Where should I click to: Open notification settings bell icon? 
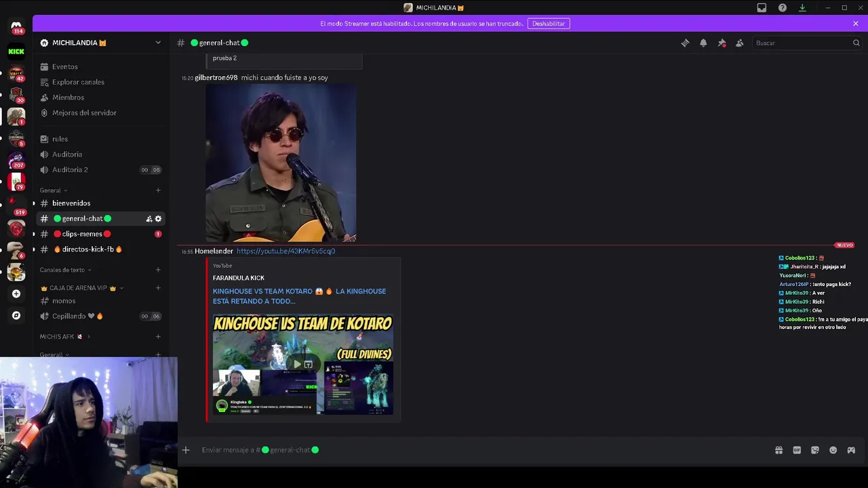(703, 43)
